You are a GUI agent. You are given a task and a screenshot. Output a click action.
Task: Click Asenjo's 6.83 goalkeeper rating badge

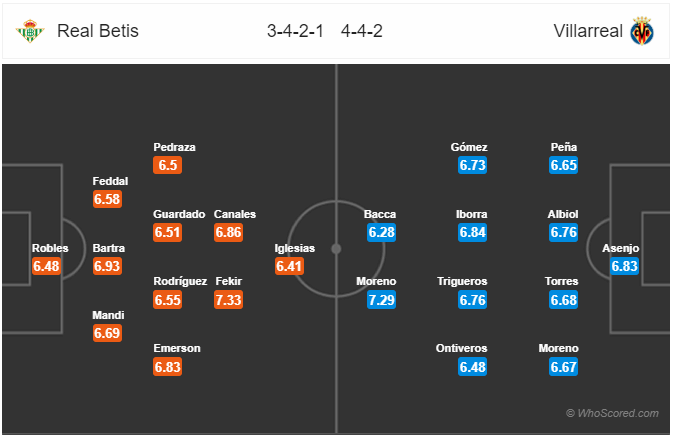(624, 266)
